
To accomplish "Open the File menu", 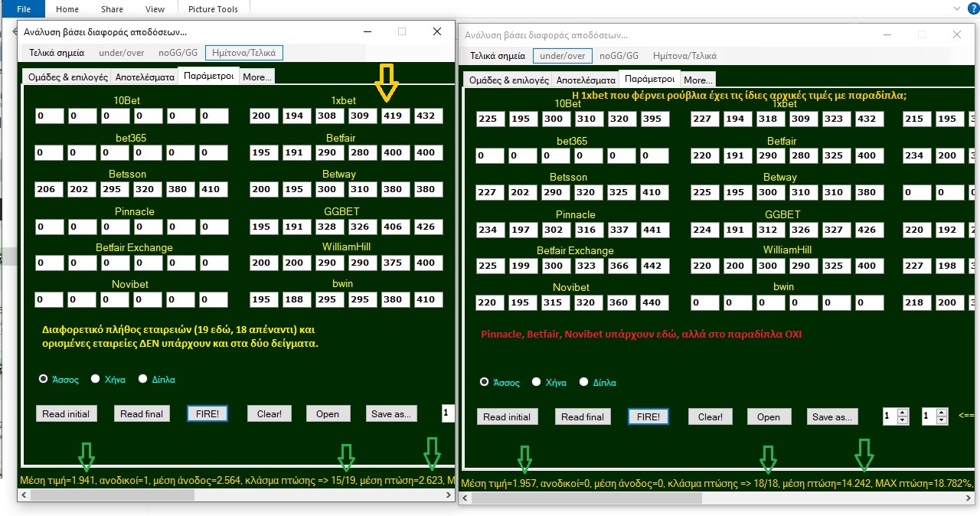I will click(x=23, y=9).
